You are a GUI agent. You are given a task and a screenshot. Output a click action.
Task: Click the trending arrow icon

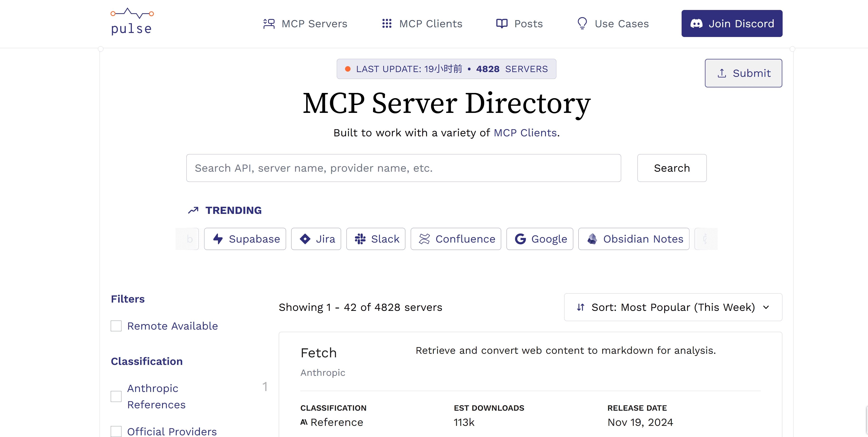coord(193,210)
